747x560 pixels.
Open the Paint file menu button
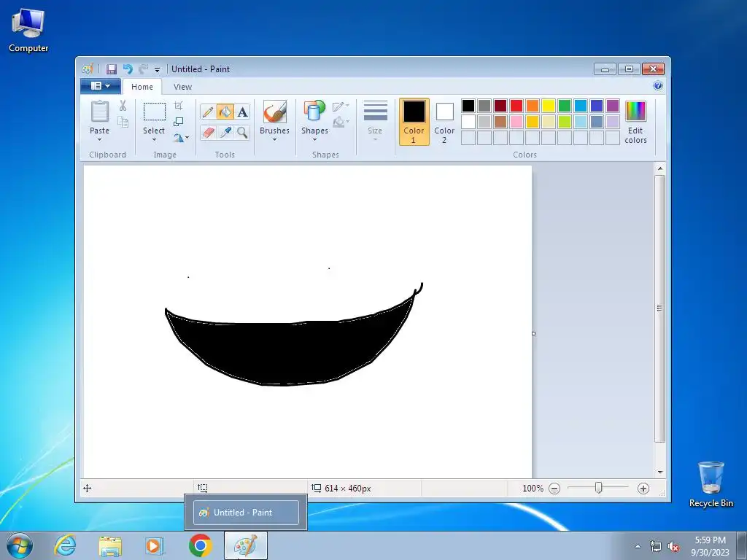point(100,86)
